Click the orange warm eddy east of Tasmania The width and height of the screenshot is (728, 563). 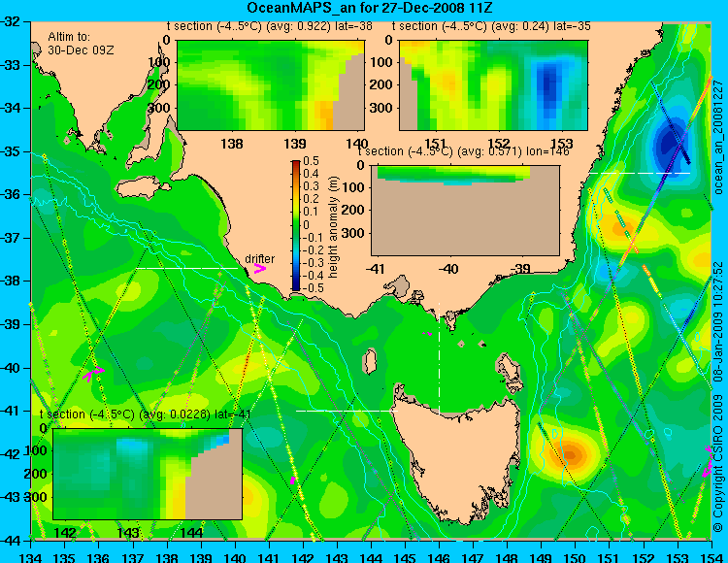tap(570, 453)
